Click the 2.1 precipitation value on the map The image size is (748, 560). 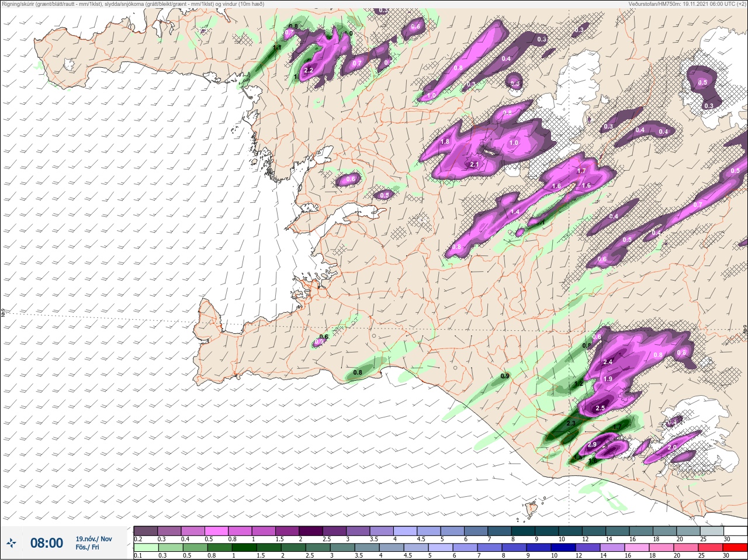point(474,165)
